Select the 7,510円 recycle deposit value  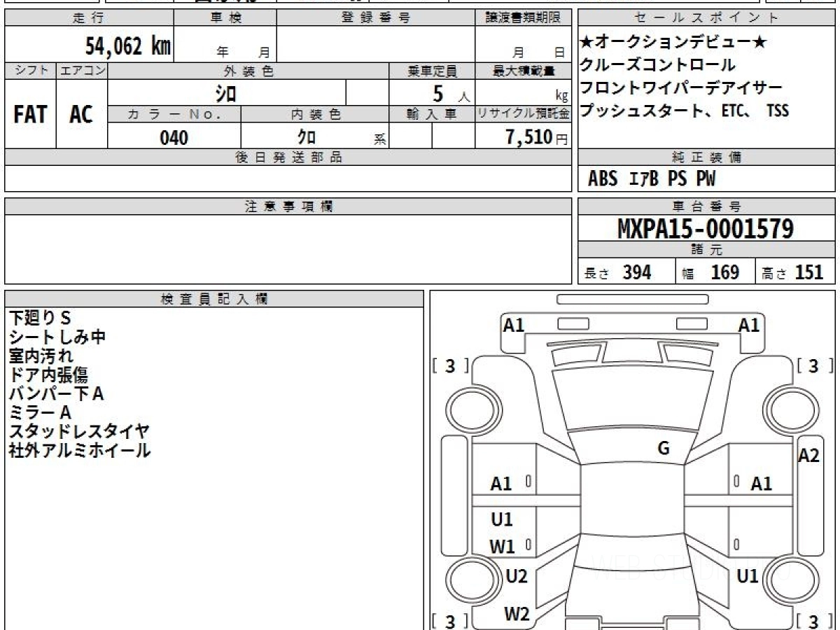click(537, 137)
